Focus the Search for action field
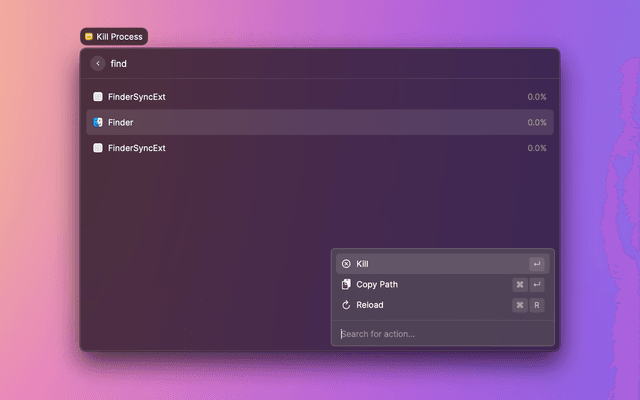Screen dimensions: 640x400 (x=440, y=334)
